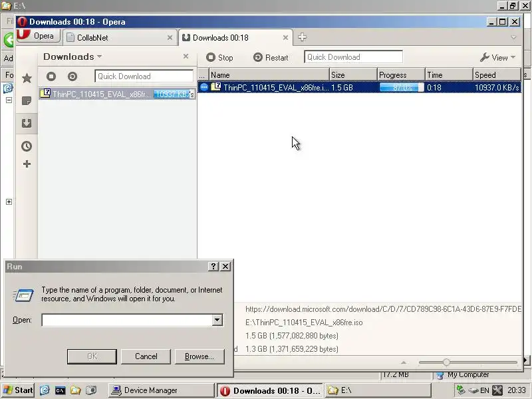Focus the Open text field in Run dialog
The height and width of the screenshot is (399, 532).
pyautogui.click(x=127, y=320)
